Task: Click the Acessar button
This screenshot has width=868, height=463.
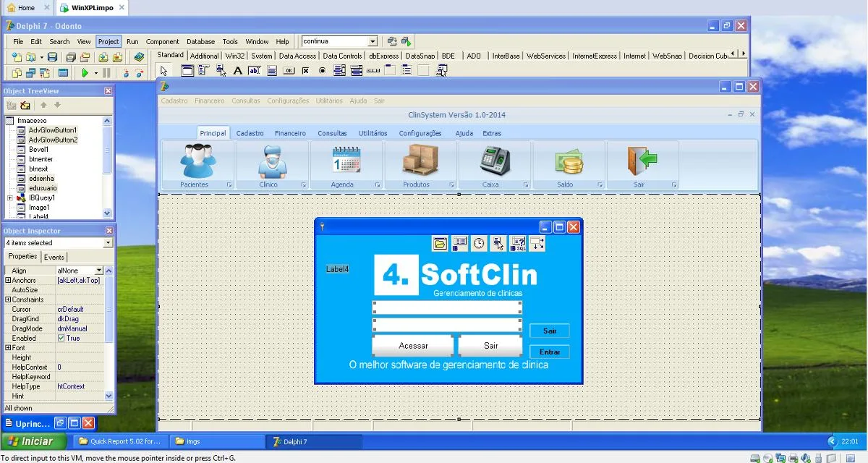Action: click(413, 346)
